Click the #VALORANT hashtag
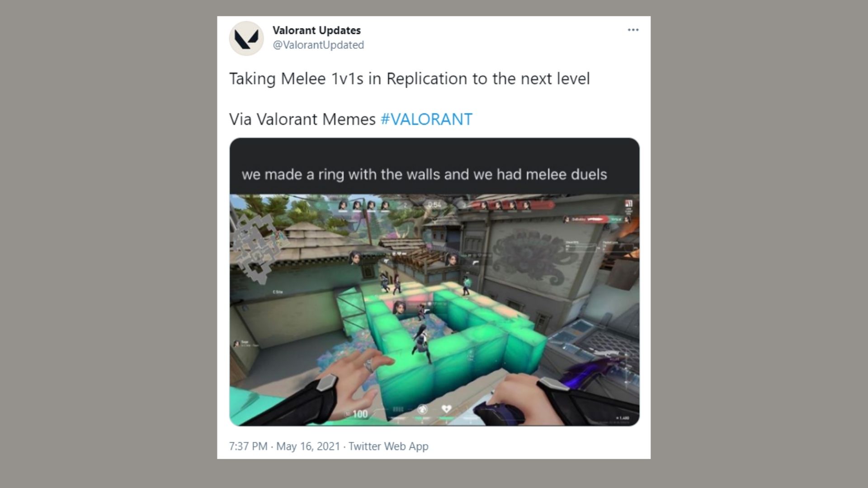 [426, 119]
